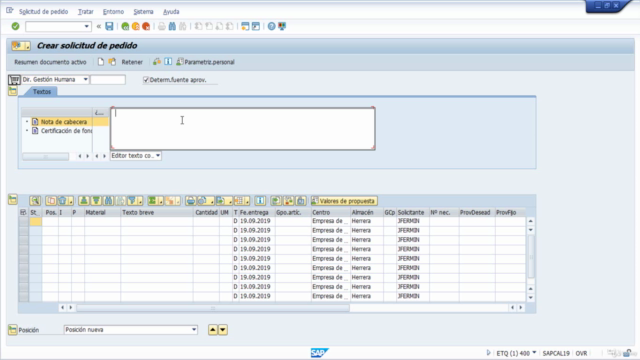Click the Find binoculars icon in system toolbar
The width and height of the screenshot is (640, 360).
172,26
